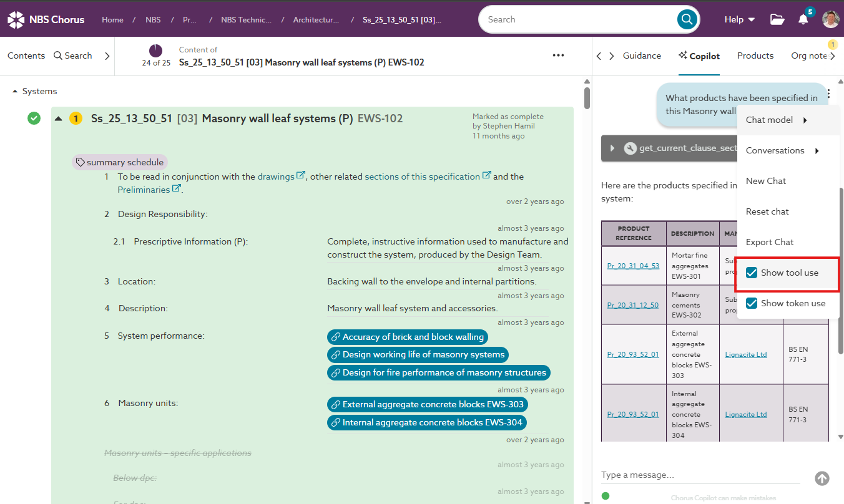Click the tabs overflow right chevron
The width and height of the screenshot is (844, 504).
tap(833, 56)
